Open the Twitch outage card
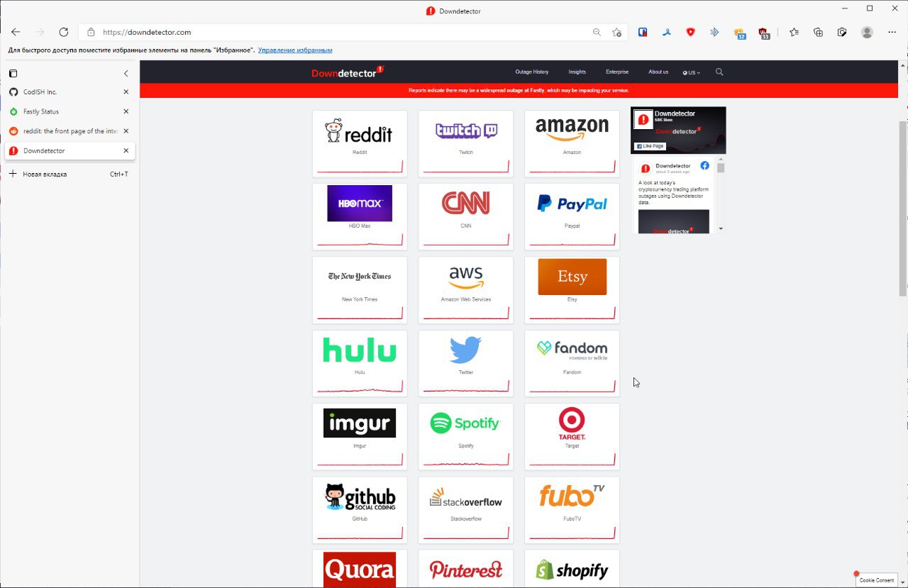908x588 pixels. 465,143
